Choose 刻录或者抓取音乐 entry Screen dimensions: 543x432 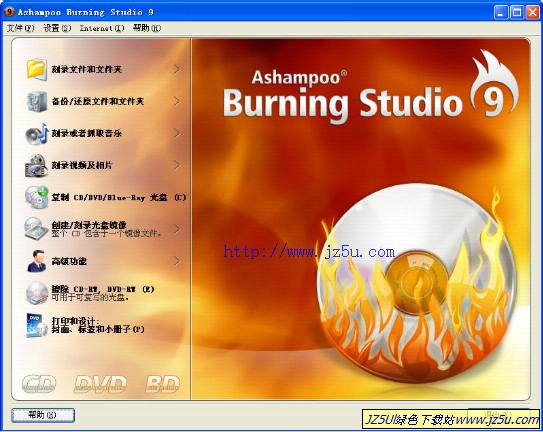coord(87,133)
